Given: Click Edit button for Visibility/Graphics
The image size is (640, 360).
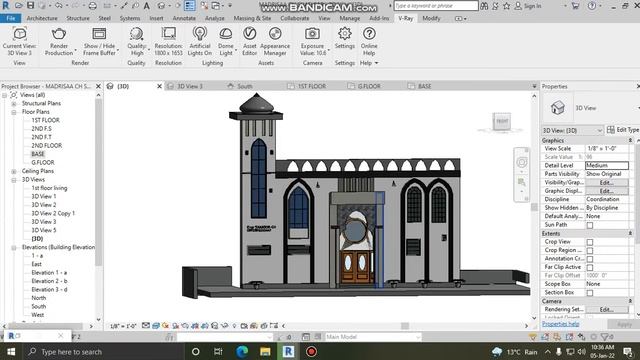Looking at the screenshot, I should pyautogui.click(x=607, y=182).
